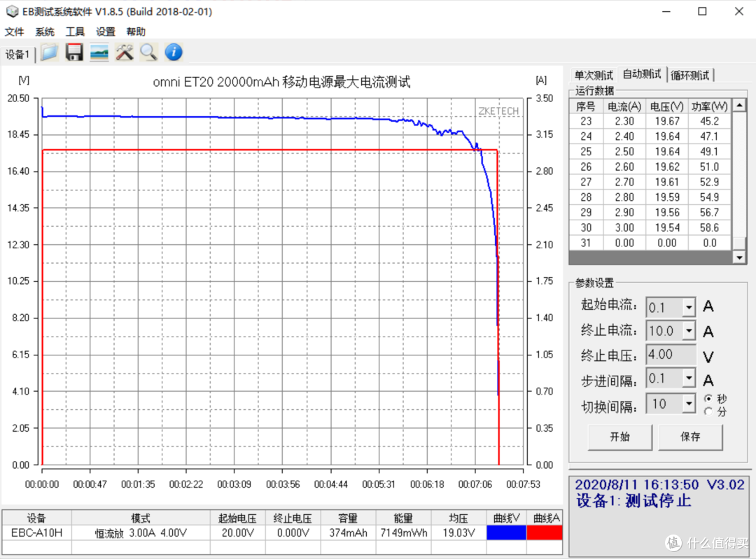Click the 序号 column header
The image size is (756, 559).
(586, 106)
